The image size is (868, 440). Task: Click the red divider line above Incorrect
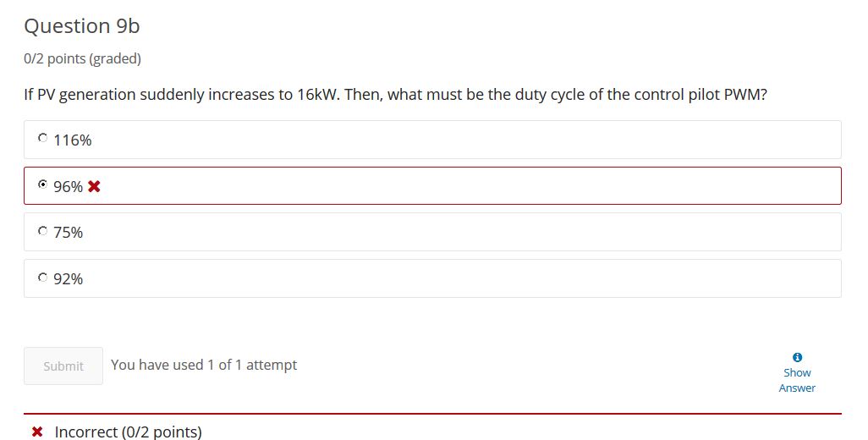click(432, 414)
